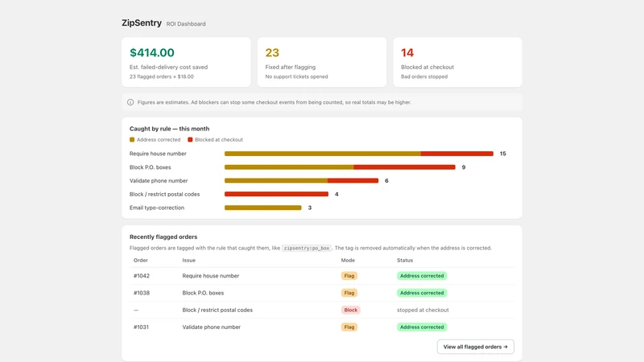Click the Blocked at checkout legend swatch

click(190, 139)
